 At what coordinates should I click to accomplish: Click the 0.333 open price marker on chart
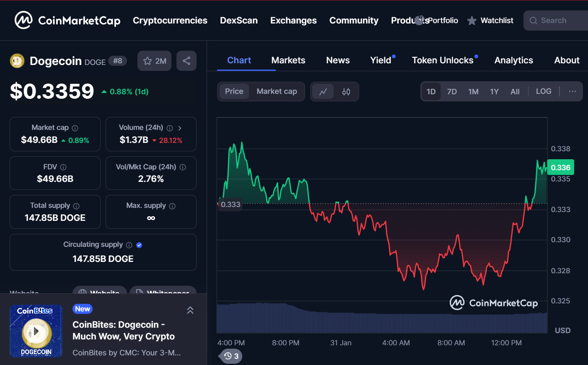[230, 205]
